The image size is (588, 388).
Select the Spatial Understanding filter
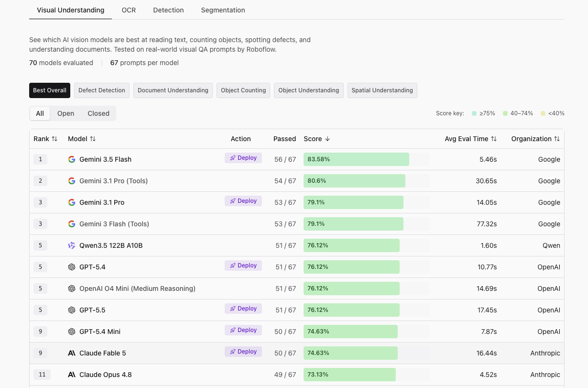click(382, 90)
